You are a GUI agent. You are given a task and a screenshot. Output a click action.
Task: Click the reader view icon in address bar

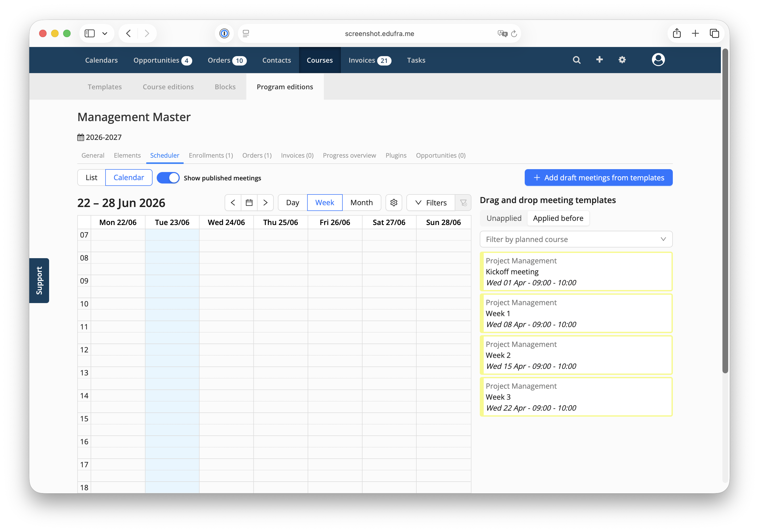246,33
